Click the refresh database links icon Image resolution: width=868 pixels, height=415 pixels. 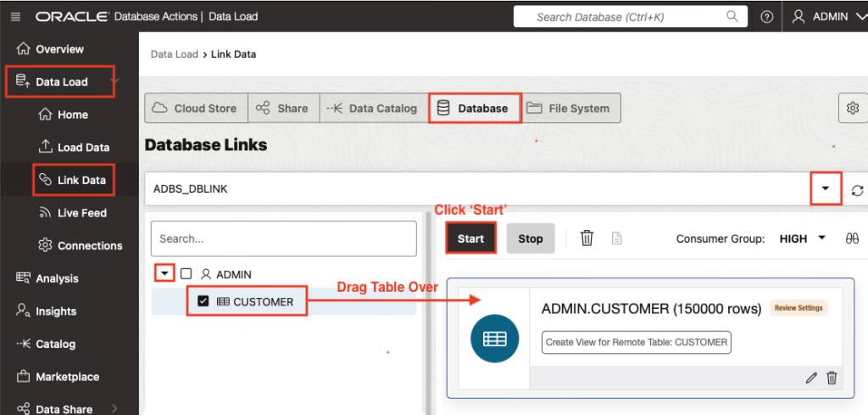[x=857, y=190]
